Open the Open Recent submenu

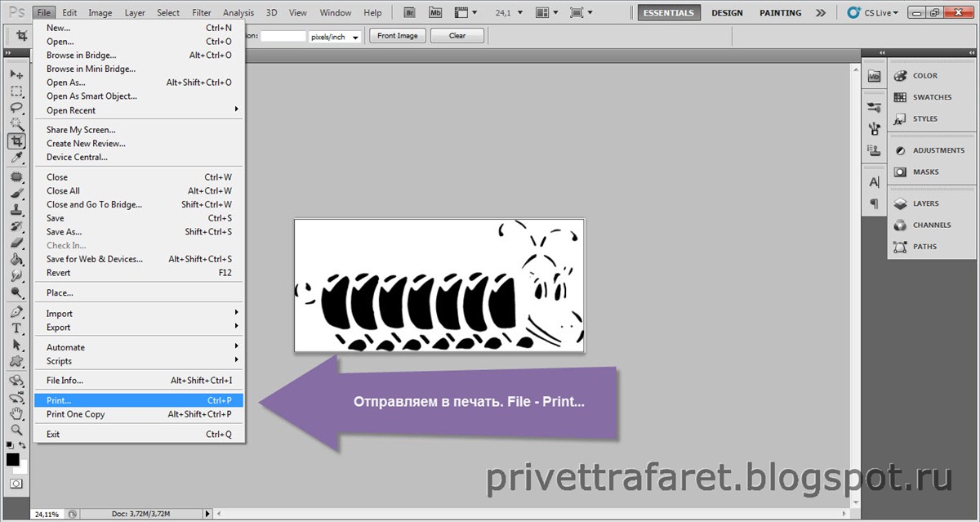click(139, 110)
